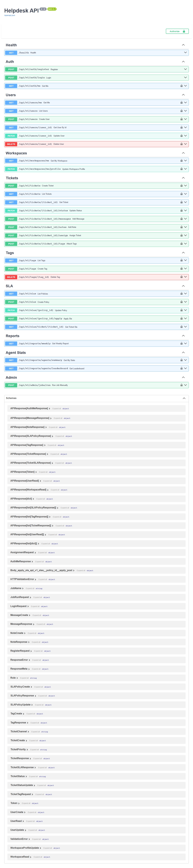This screenshot has width=193, height=868.
Task: Click lock icon on GET /api/v1/auth/me
Action: click(x=181, y=86)
